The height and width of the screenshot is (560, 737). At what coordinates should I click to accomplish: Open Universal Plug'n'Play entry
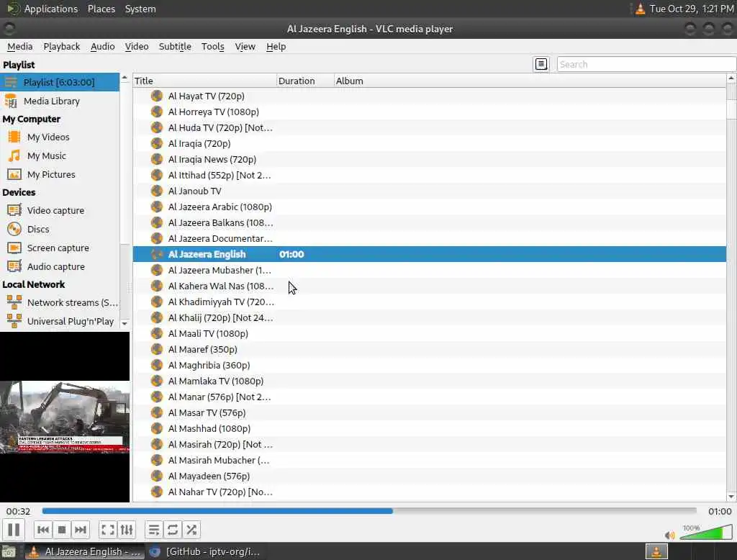[60, 321]
